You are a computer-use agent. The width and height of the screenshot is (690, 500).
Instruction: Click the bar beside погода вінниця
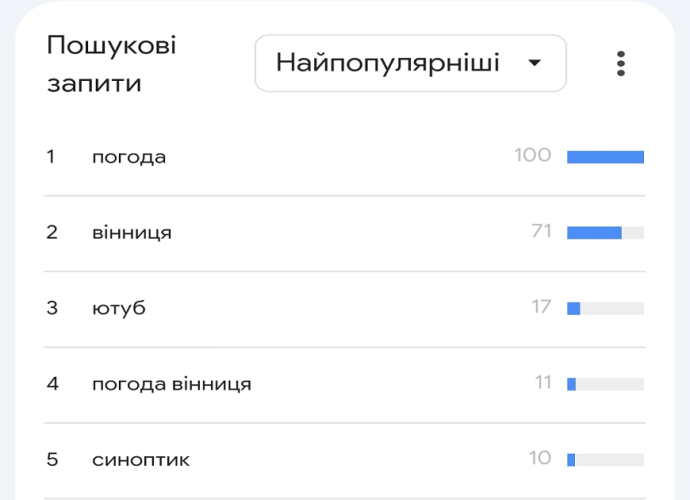point(605,384)
